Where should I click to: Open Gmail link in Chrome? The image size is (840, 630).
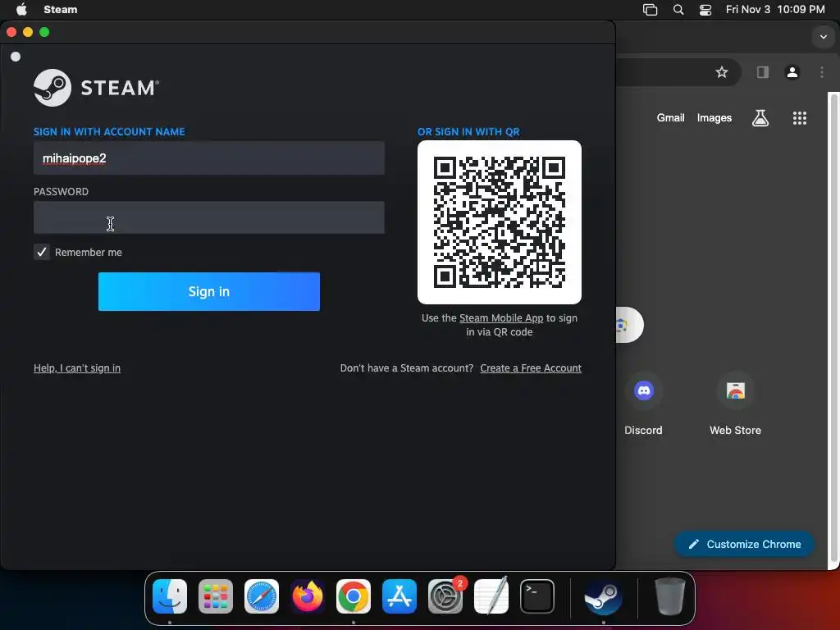tap(671, 118)
